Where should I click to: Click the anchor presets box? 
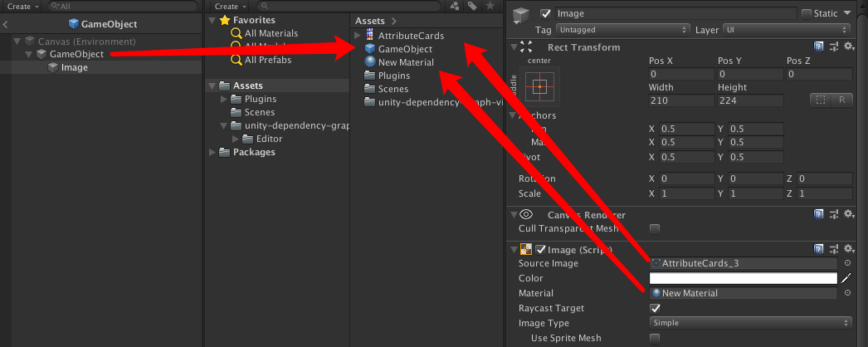click(x=539, y=87)
